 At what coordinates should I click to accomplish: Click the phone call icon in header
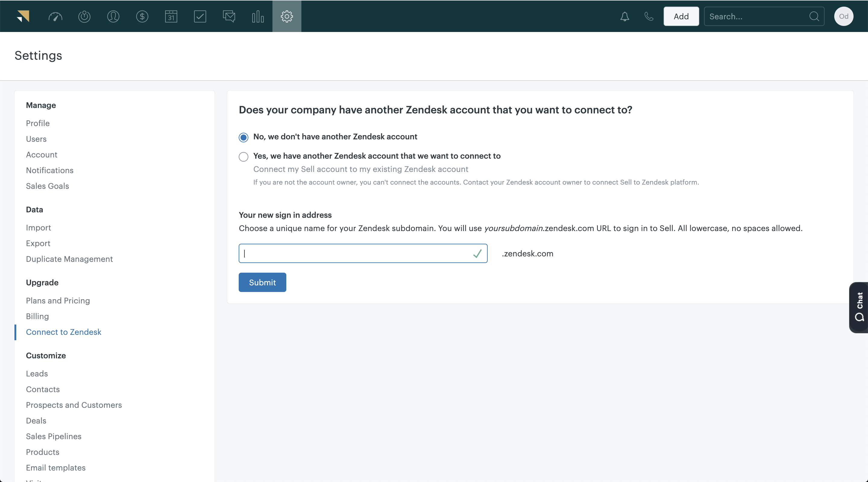click(648, 16)
